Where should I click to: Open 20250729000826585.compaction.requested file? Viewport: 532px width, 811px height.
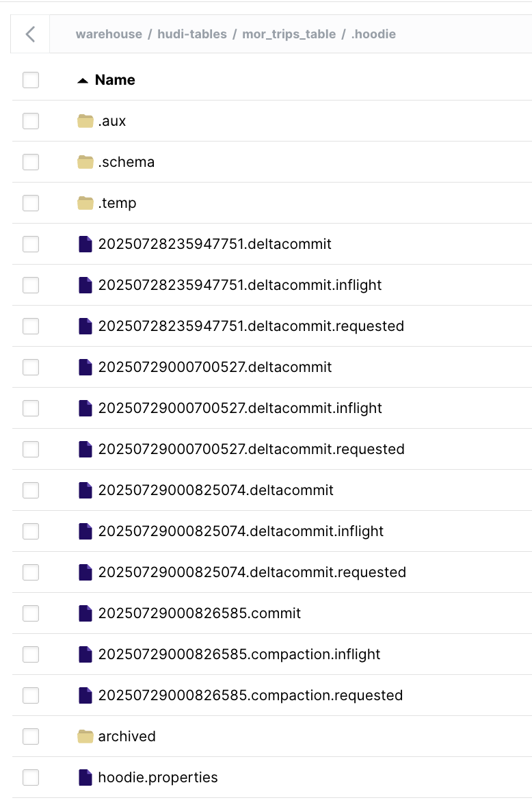[250, 695]
